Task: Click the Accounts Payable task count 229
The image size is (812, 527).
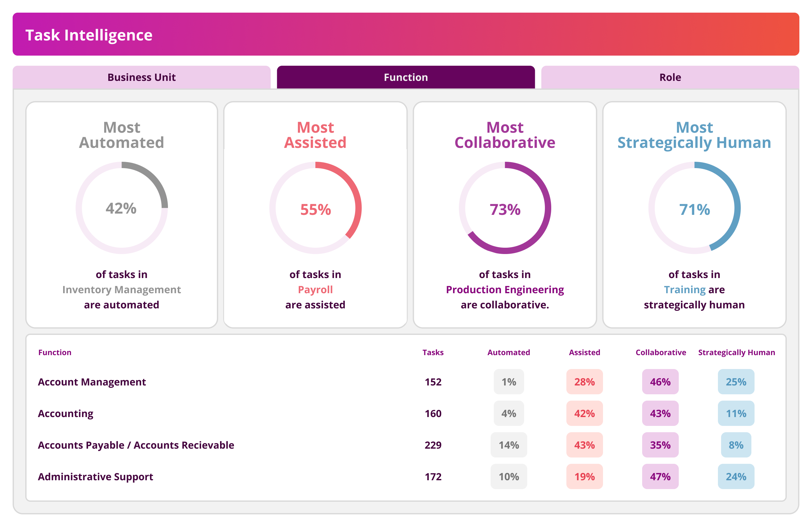Action: coord(433,445)
